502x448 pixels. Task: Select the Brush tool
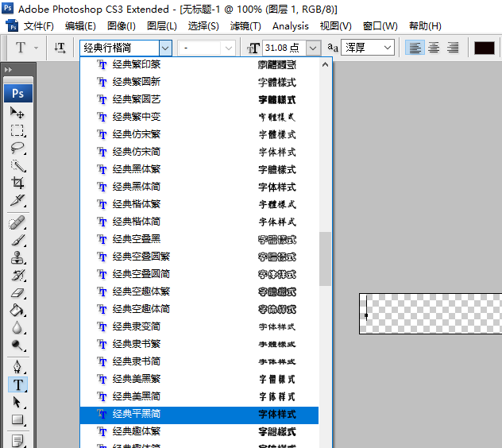point(17,240)
